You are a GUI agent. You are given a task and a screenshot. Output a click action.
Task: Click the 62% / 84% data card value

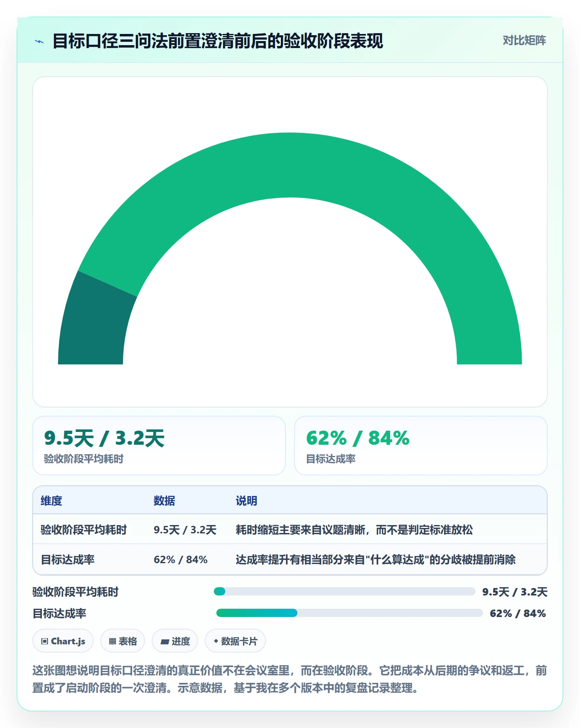358,438
